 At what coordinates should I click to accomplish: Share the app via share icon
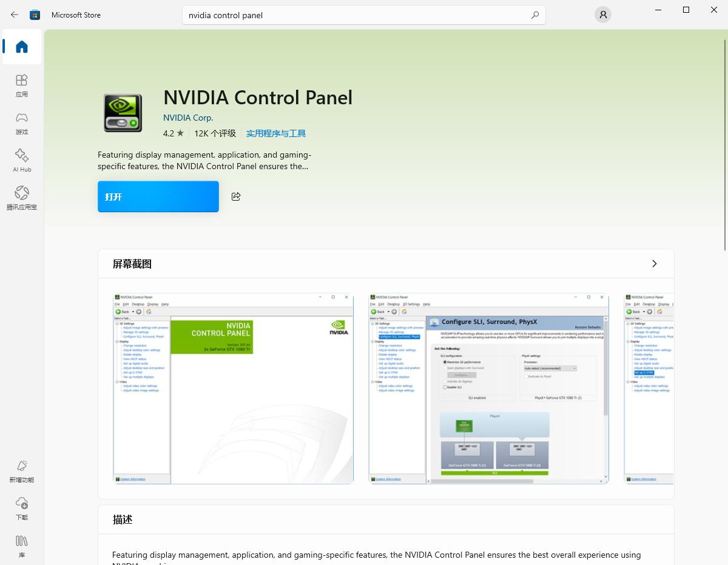click(236, 196)
